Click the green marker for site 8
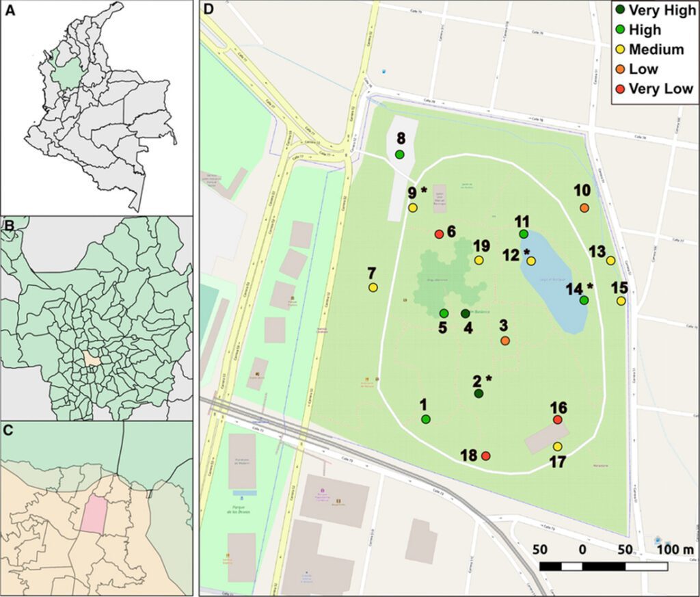This screenshot has height=597, width=700. (x=399, y=155)
